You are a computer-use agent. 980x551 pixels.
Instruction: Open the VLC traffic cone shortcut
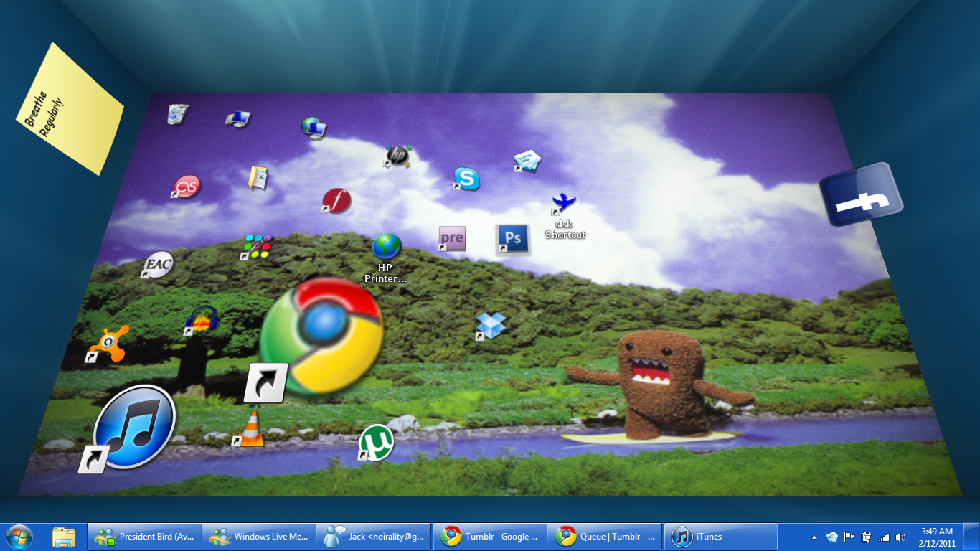click(250, 430)
